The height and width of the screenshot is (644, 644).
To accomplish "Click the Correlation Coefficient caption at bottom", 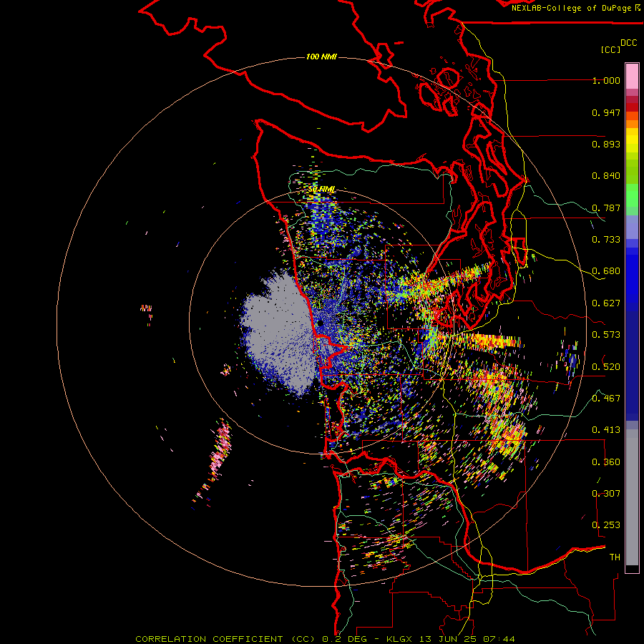I will (325, 639).
